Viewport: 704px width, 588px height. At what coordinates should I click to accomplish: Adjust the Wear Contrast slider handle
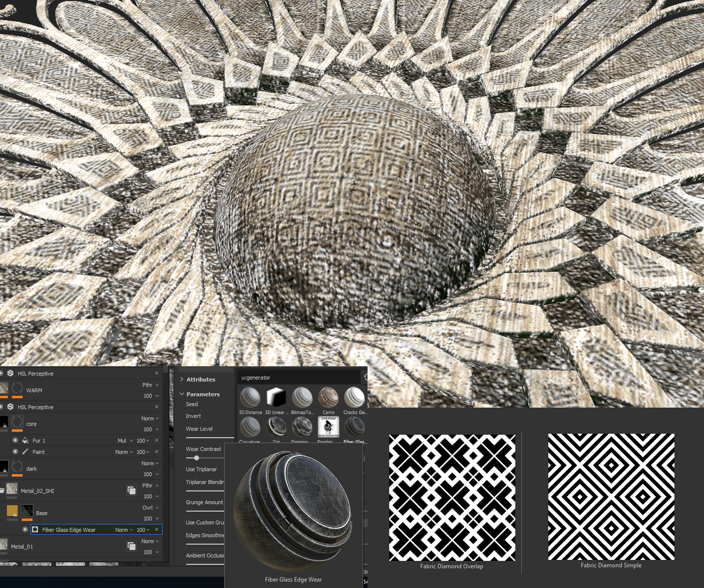click(197, 458)
